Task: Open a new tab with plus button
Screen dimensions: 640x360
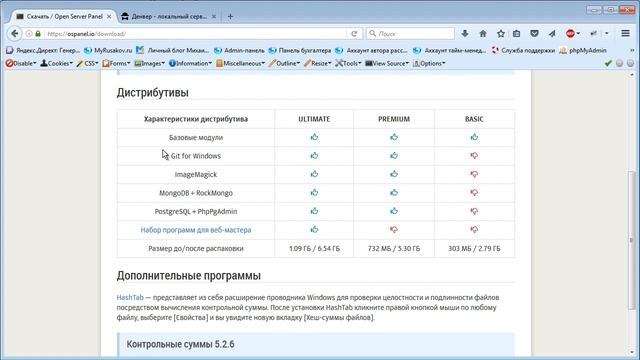Action: [231, 16]
